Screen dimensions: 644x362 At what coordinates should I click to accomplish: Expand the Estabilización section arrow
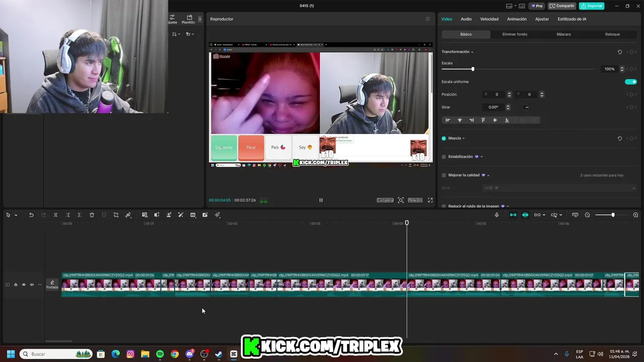point(481,157)
